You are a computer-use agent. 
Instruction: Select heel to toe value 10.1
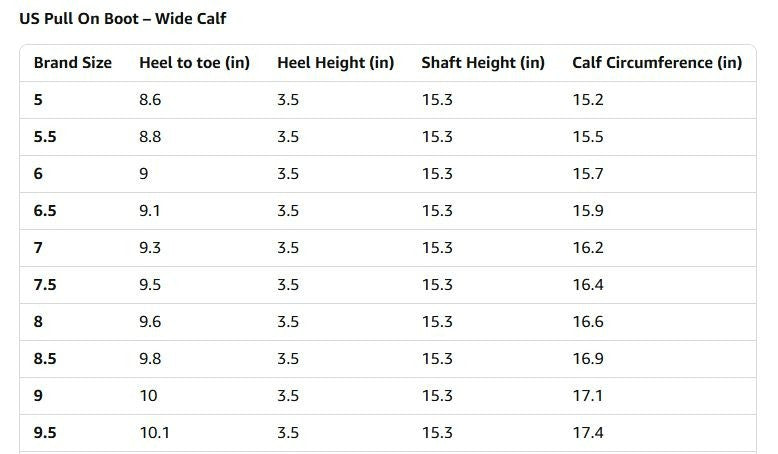pyautogui.click(x=154, y=432)
